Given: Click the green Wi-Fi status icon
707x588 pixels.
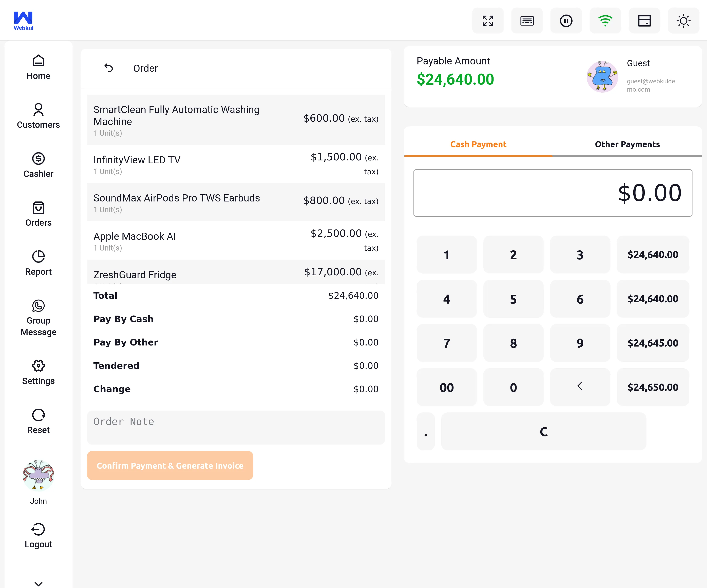Looking at the screenshot, I should coord(605,21).
